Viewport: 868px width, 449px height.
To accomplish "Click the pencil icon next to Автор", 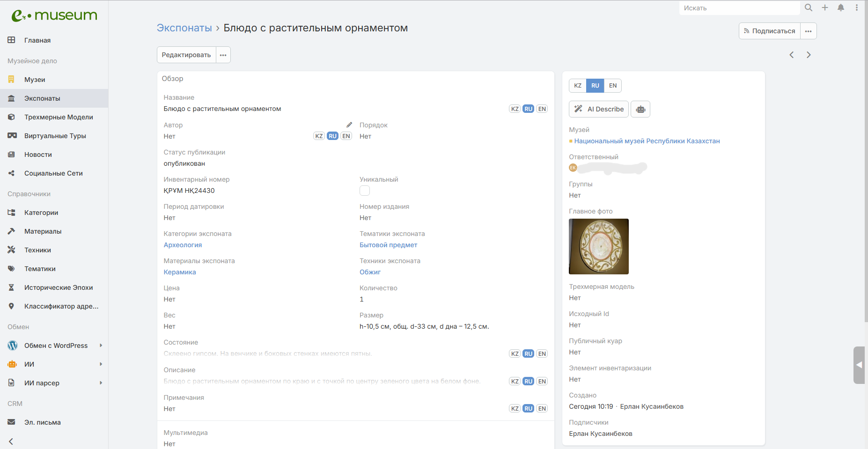I will coord(349,125).
